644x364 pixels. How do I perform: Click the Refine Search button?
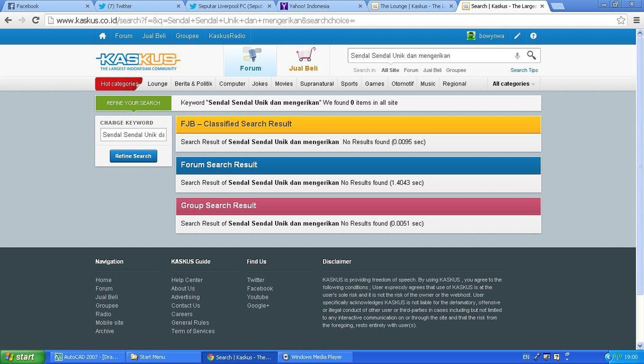point(133,156)
